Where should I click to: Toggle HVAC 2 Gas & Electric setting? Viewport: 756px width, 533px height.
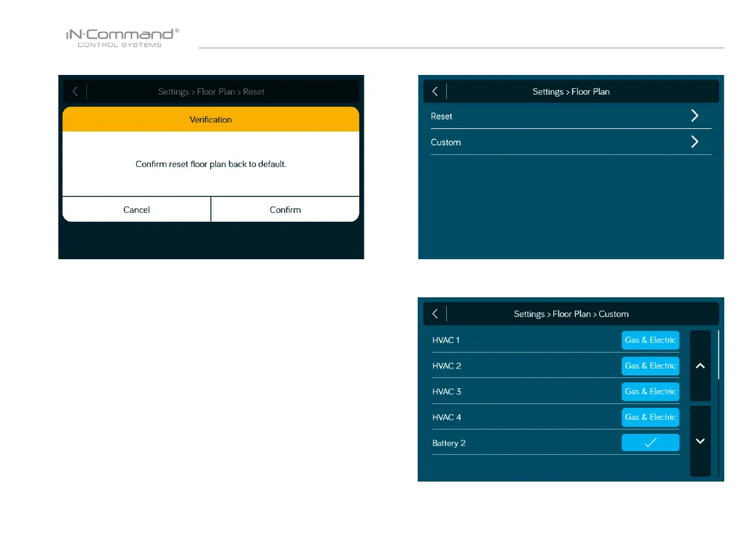click(x=651, y=366)
